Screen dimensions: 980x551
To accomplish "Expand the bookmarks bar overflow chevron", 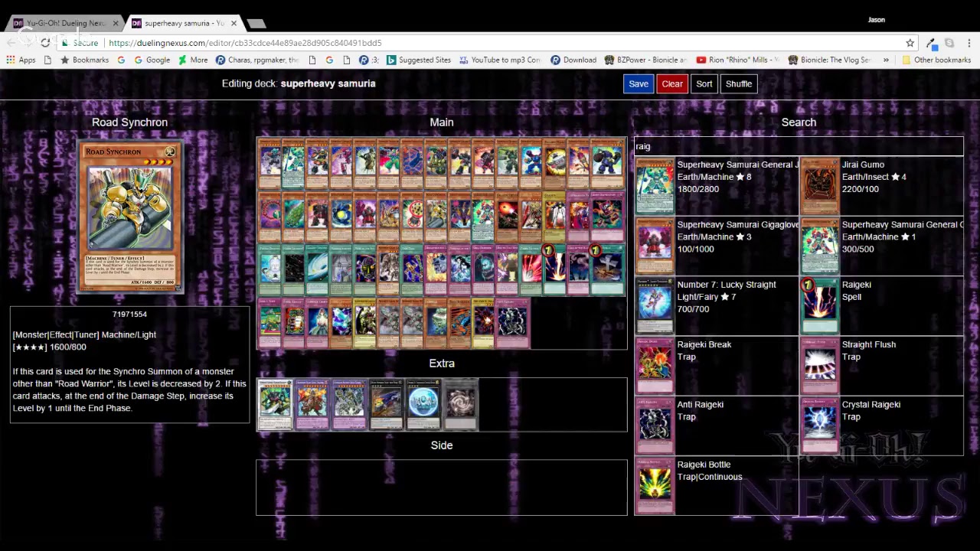I will pos(886,60).
